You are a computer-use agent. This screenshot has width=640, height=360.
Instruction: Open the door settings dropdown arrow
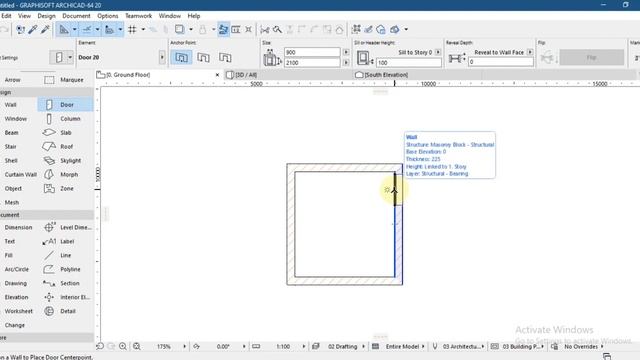tap(70, 58)
